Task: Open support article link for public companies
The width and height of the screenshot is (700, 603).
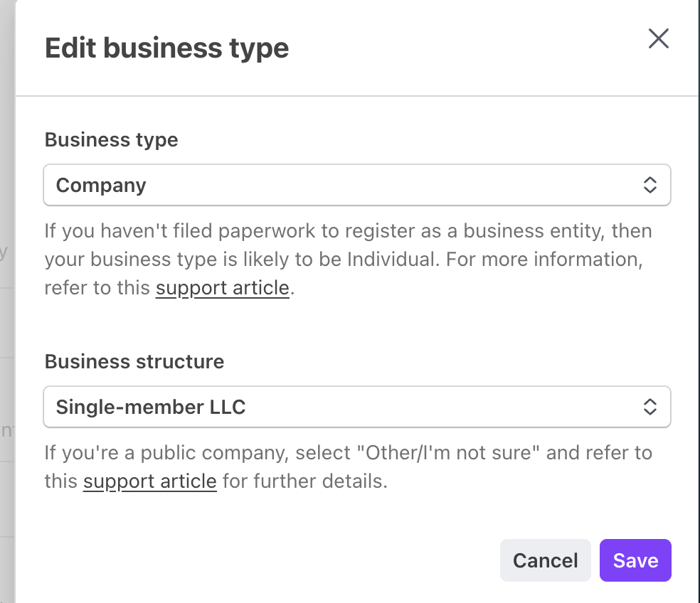Action: pyautogui.click(x=149, y=481)
